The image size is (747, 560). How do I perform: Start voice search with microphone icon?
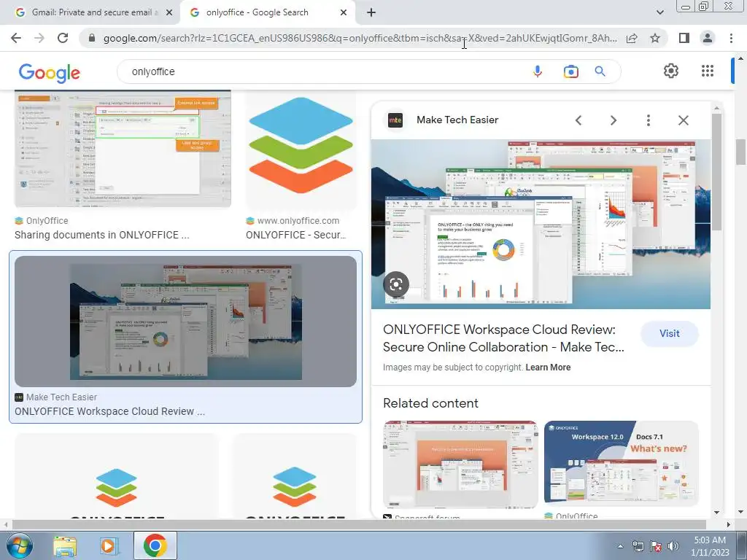(538, 71)
